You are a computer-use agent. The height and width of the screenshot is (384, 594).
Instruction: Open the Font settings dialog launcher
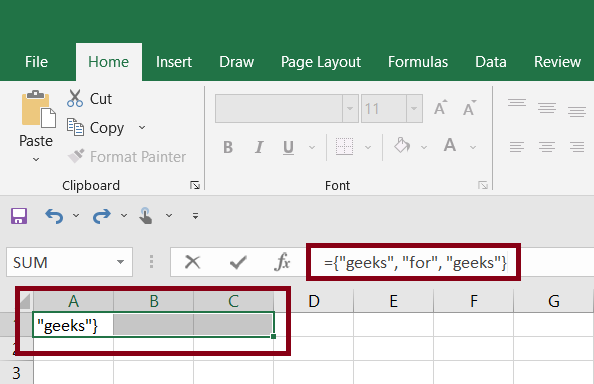[483, 185]
